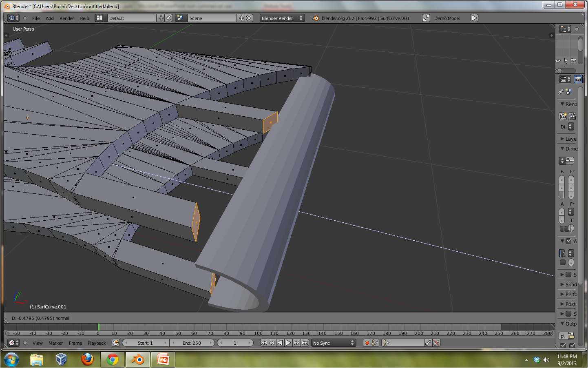Jump to the next keyframe

point(296,343)
